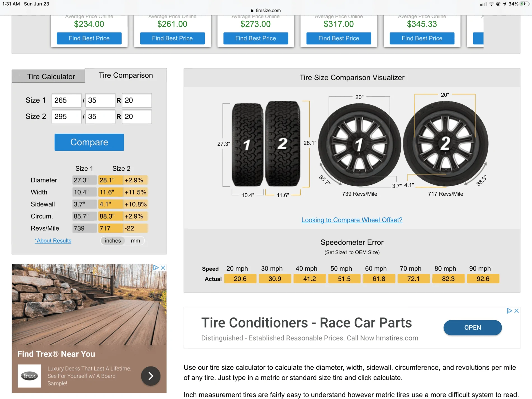Image resolution: width=532 pixels, height=399 pixels.
Task: Close the Trex deck advertisement
Action: point(163,268)
